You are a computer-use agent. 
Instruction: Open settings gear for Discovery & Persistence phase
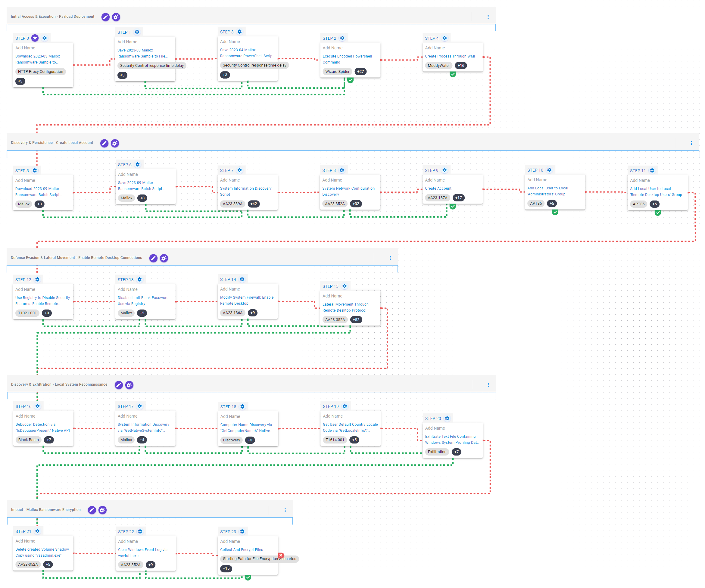pyautogui.click(x=115, y=143)
